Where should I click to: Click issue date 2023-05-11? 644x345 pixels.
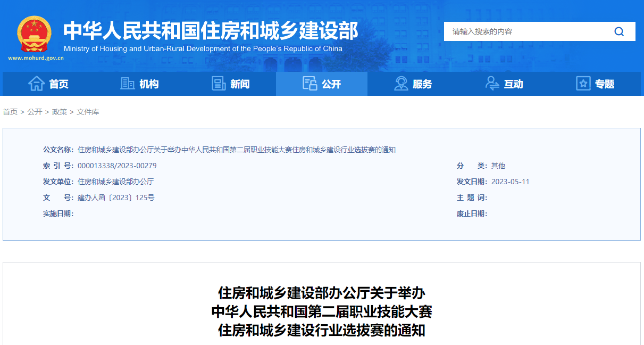tap(511, 182)
